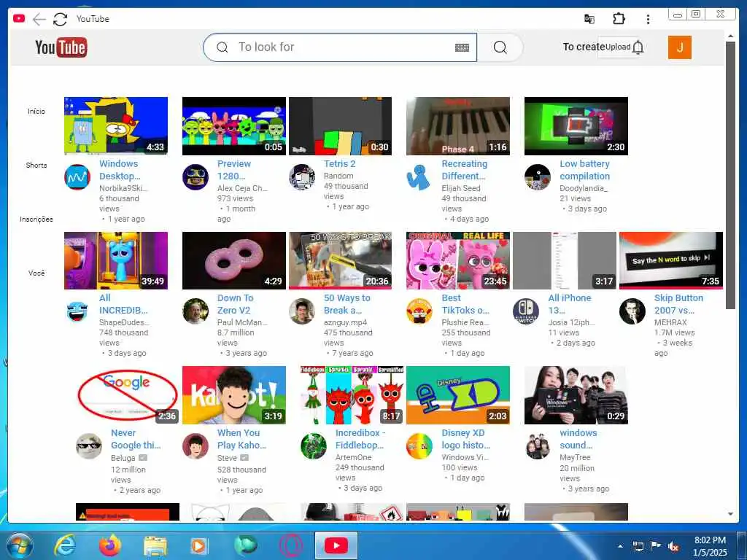Click the page vertical scrollbar thumb

730,175
